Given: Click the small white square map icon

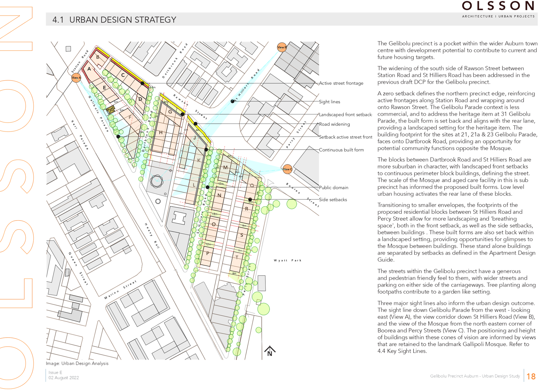Looking at the screenshot, I should [68, 49].
